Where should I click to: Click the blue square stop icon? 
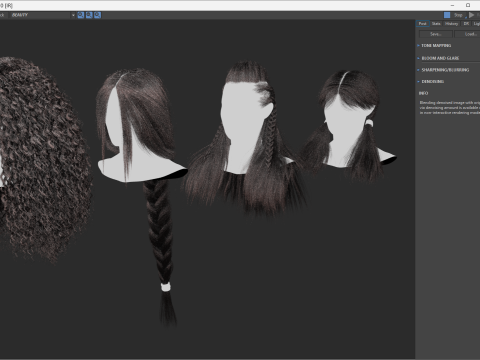pyautogui.click(x=447, y=15)
